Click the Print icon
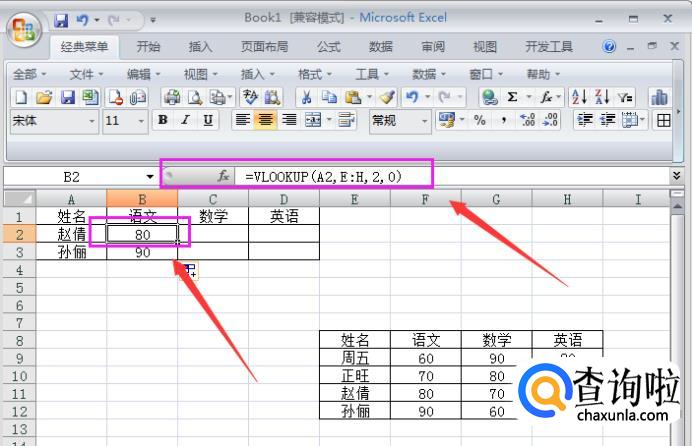Screen dimensions: 692x446 click(172, 97)
